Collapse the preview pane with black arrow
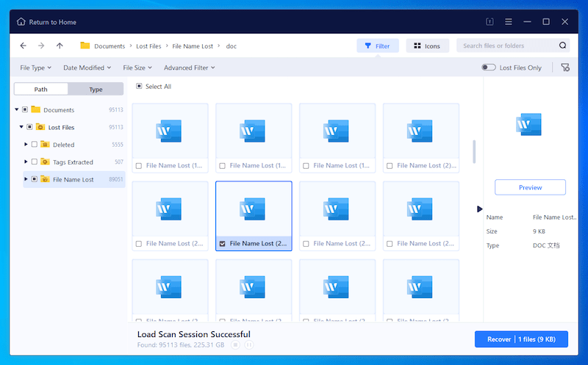588x365 pixels. coord(480,209)
